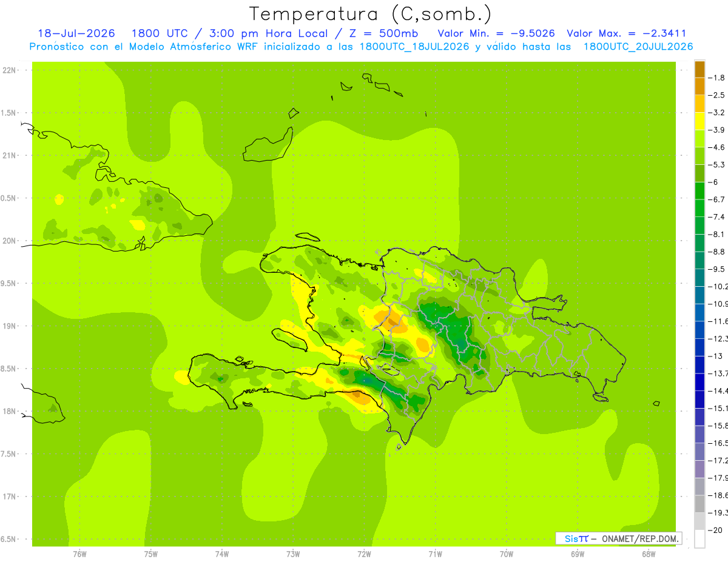This screenshot has height=562, width=728.
Task: Click the '71W' longitude axis label
Action: click(435, 554)
